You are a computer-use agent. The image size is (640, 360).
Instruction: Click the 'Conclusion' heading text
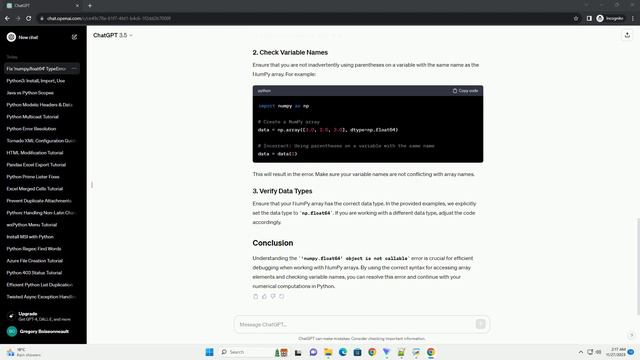tap(273, 243)
